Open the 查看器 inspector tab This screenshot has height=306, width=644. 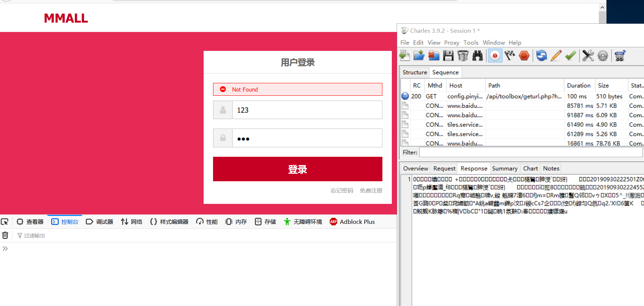(30, 222)
